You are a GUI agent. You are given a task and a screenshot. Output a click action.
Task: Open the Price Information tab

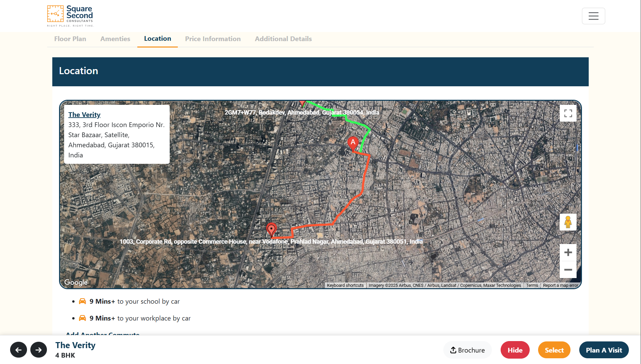213,39
